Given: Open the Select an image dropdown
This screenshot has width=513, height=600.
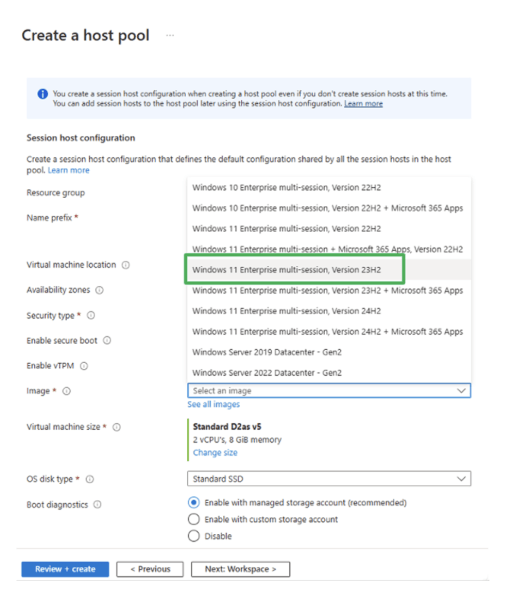Looking at the screenshot, I should click(329, 391).
